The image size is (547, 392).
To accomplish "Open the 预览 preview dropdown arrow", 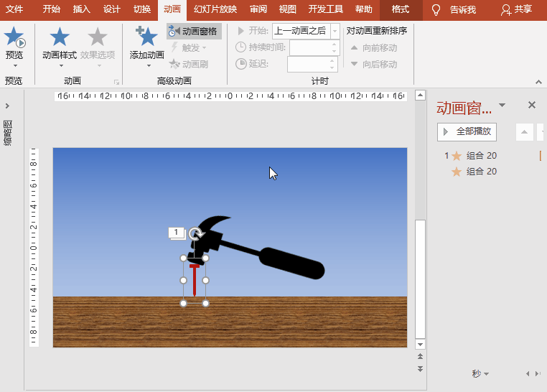I will click(x=15, y=66).
